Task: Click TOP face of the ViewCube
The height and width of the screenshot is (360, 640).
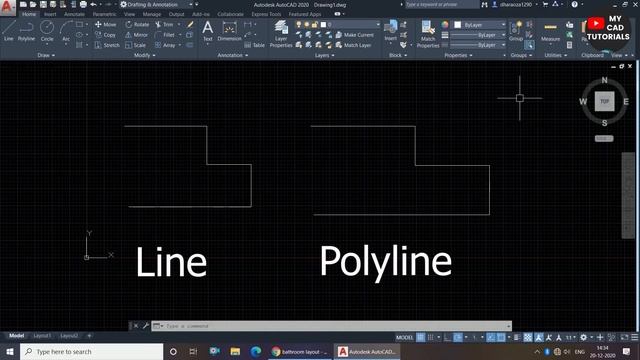Action: click(604, 102)
